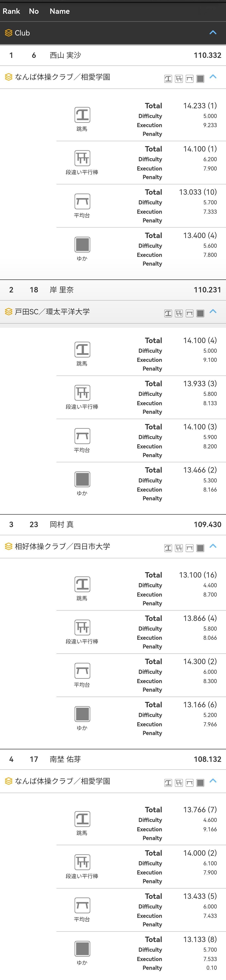
Task: Click the balance beam icon for 岸 里奈
Action: tap(82, 436)
